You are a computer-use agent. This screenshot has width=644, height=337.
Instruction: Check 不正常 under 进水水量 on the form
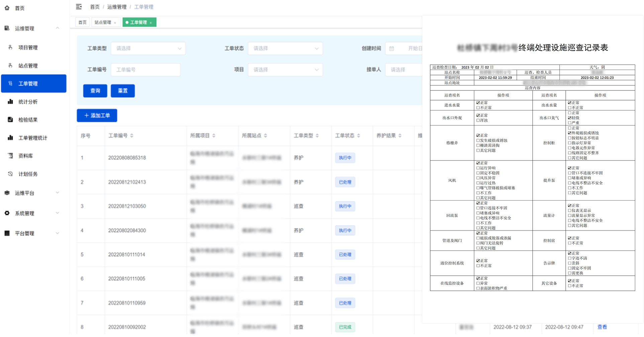click(x=478, y=108)
